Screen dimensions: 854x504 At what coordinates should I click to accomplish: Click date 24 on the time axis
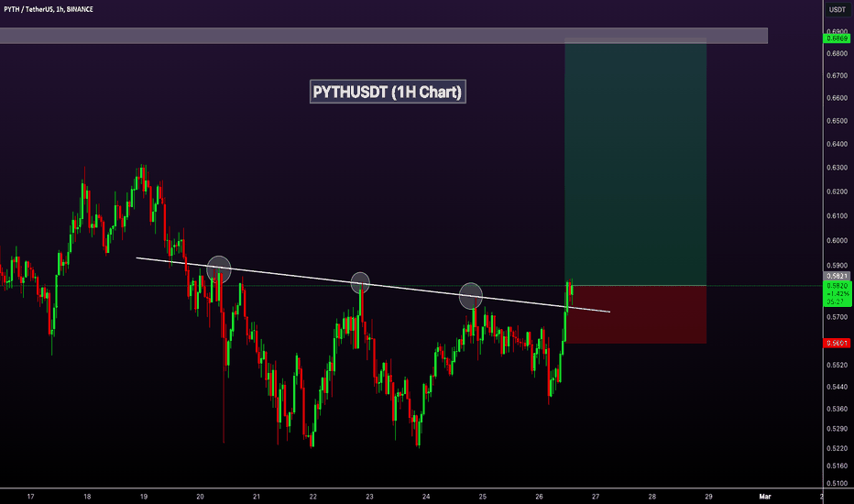[x=426, y=497]
